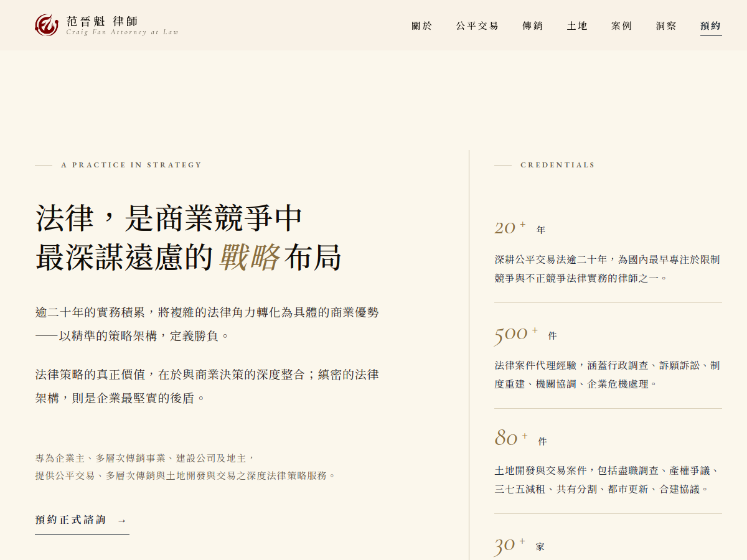Visit the 洞察 navigation link
Image resolution: width=747 pixels, height=560 pixels.
click(x=666, y=26)
